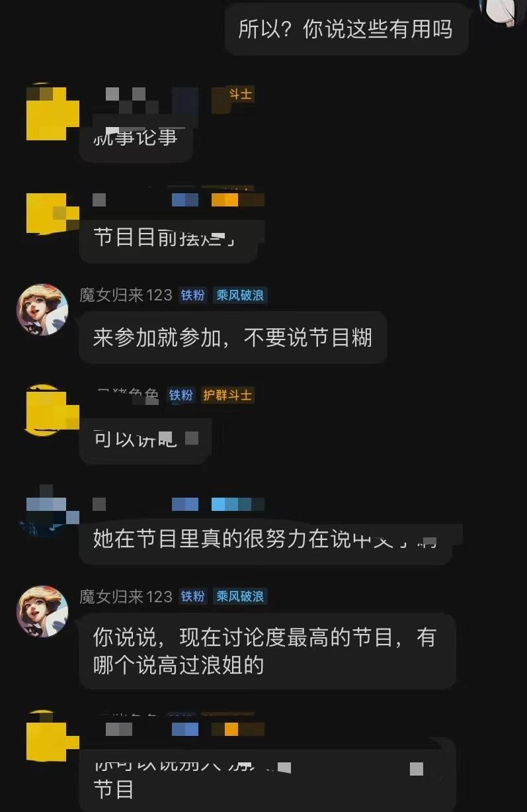Tap the 斗士 badge above 就事论事
Viewport: 527px width, 812px height.
click(241, 95)
